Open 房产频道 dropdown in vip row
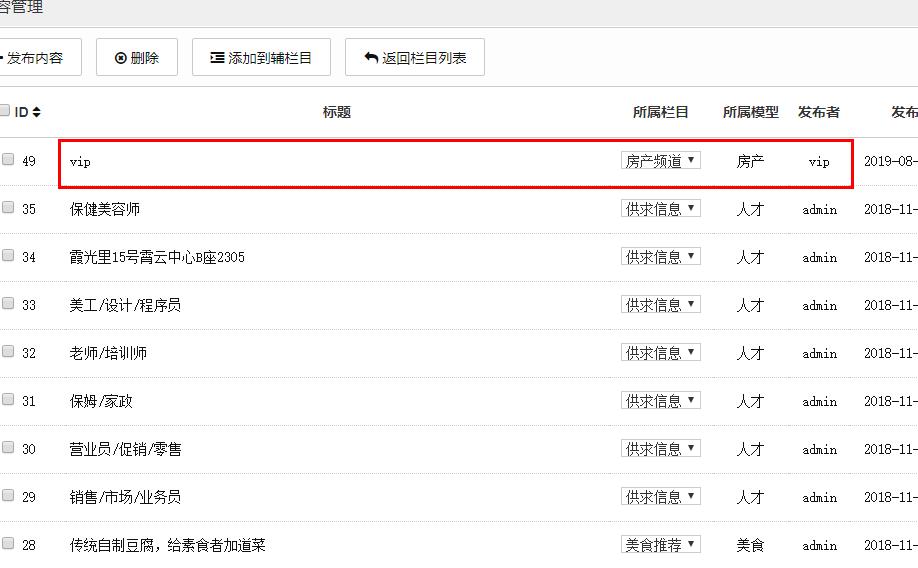 click(x=660, y=161)
